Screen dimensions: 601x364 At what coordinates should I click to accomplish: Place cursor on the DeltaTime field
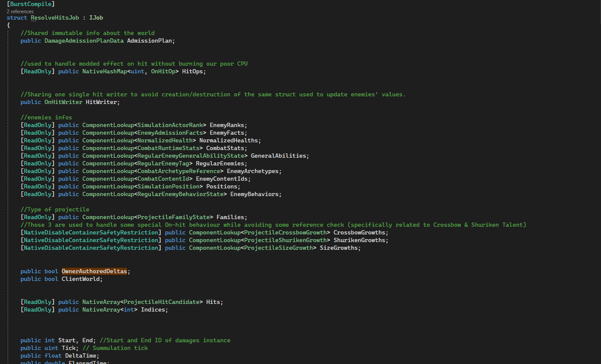coord(81,355)
